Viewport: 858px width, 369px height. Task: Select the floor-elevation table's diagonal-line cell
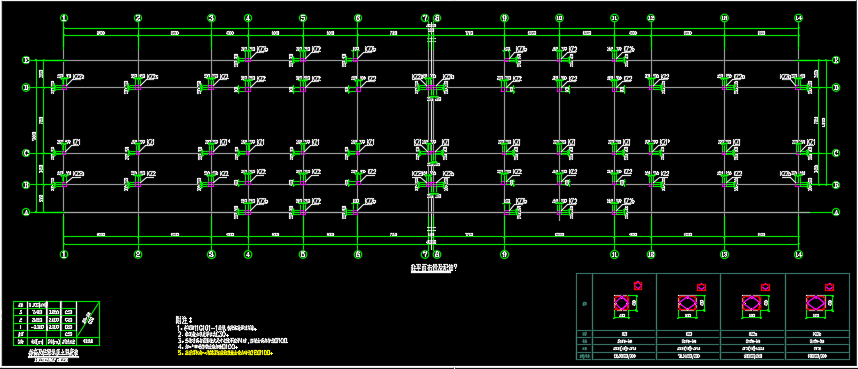[x=89, y=319]
